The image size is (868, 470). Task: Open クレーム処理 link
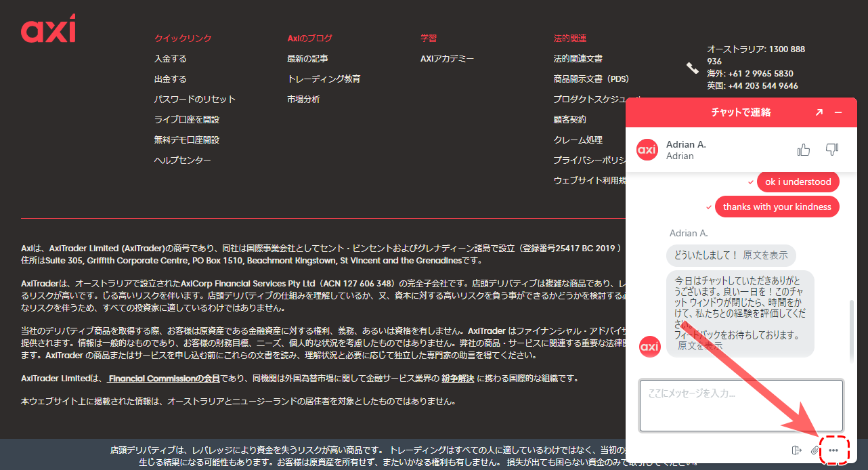point(578,140)
